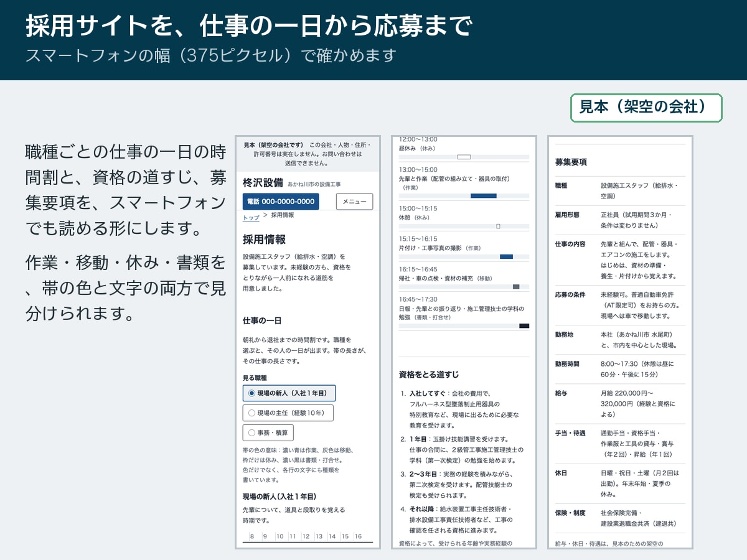Select 現場の新人(入社1年目) radio option
The width and height of the screenshot is (747, 560).
(x=289, y=393)
